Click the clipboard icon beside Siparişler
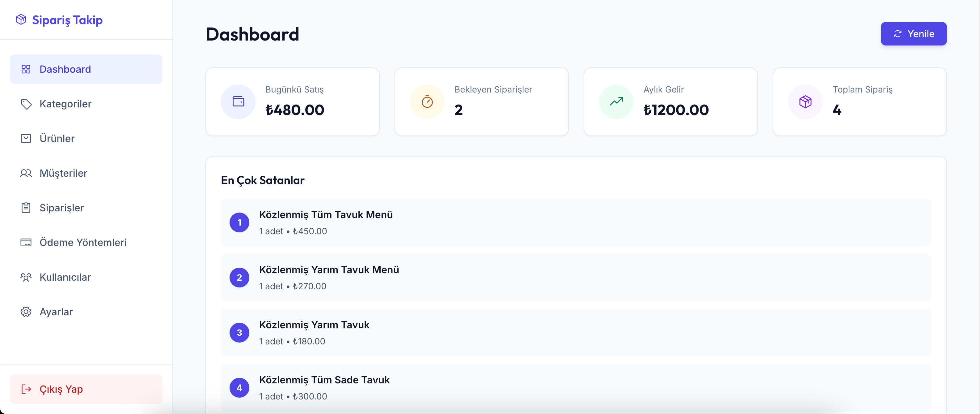 pos(26,208)
